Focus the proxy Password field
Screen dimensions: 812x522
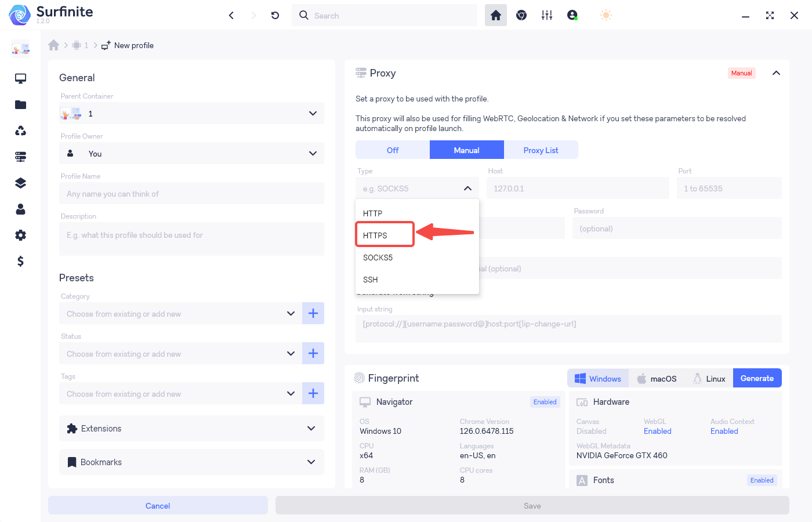point(677,228)
